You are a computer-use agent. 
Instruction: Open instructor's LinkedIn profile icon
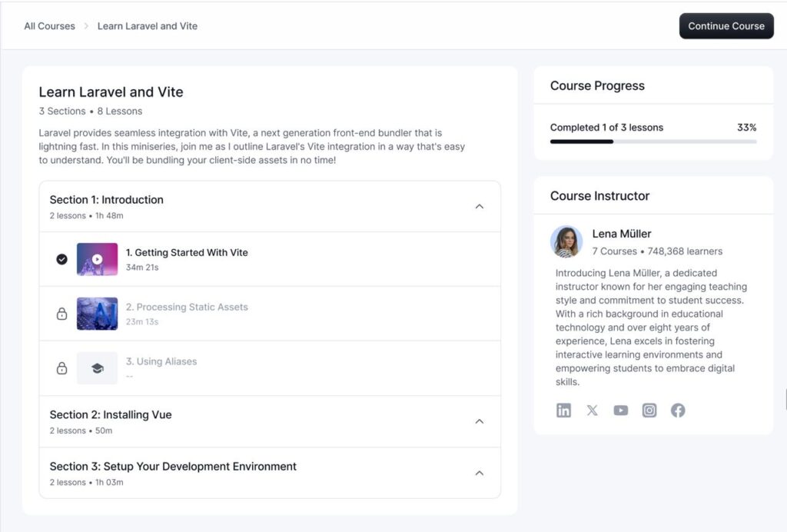pos(563,411)
